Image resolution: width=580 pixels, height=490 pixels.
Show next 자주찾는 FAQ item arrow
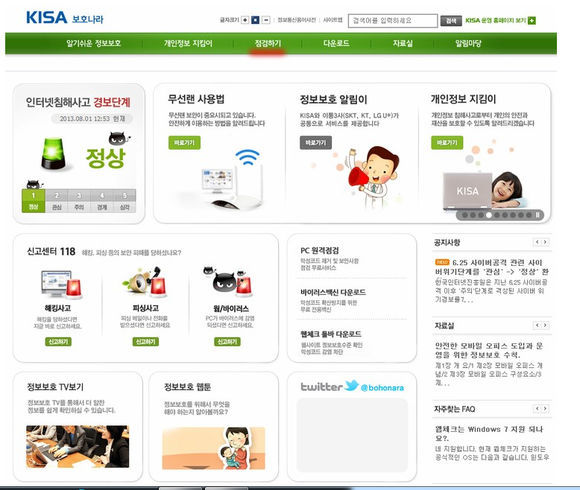tap(545, 409)
